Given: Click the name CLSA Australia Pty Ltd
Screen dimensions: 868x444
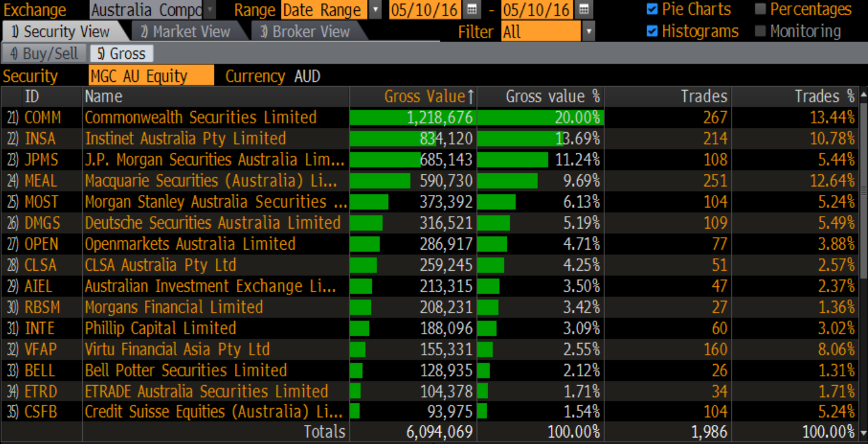Looking at the screenshot, I should (160, 265).
